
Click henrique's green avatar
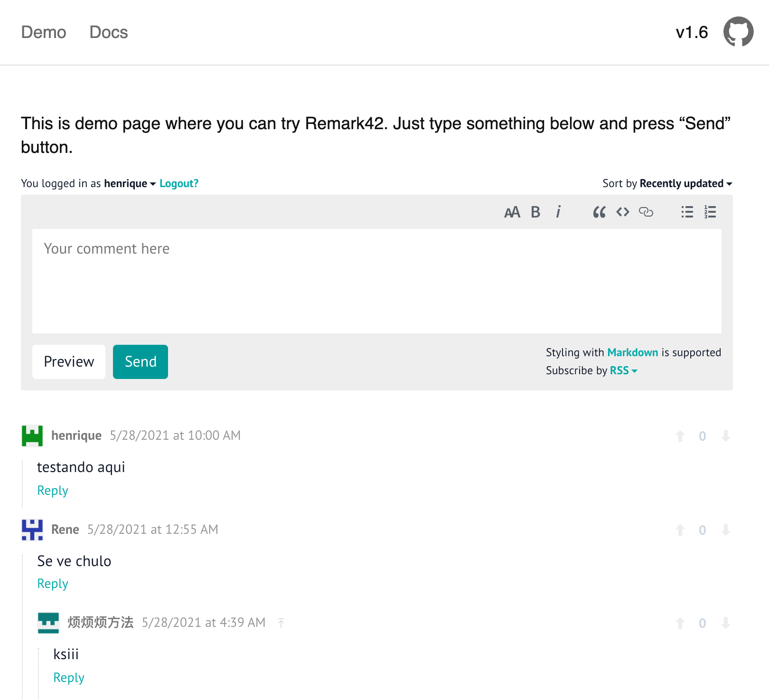pyautogui.click(x=32, y=436)
